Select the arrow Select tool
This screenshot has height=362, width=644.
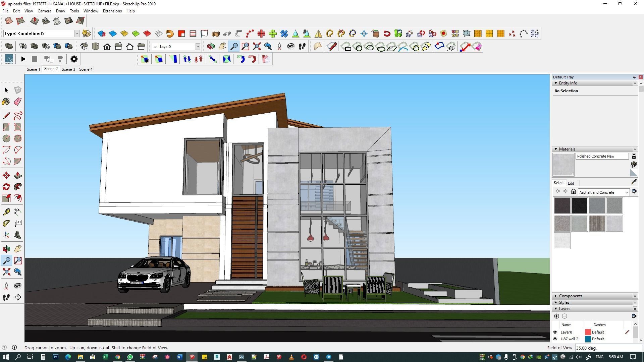(6, 90)
